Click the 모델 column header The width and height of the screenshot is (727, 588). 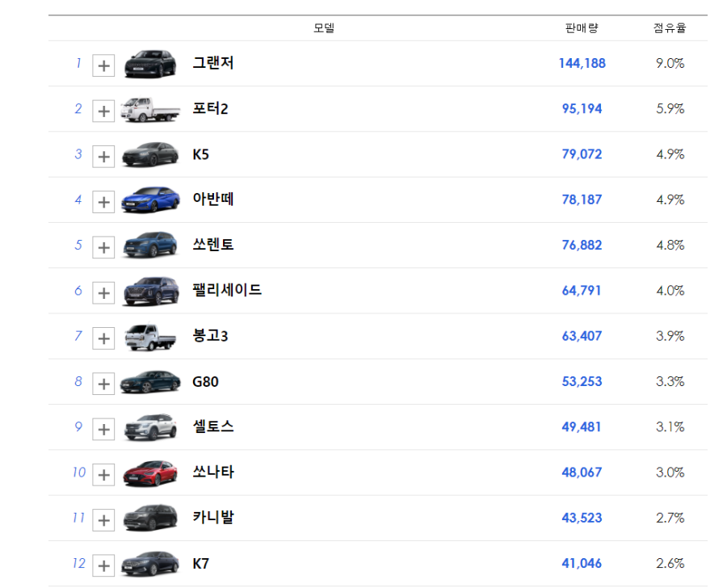324,28
